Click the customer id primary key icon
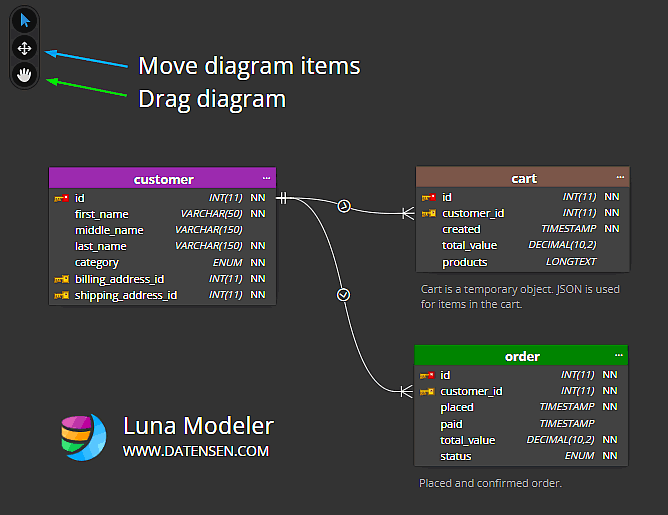The height and width of the screenshot is (515, 668). [61, 198]
